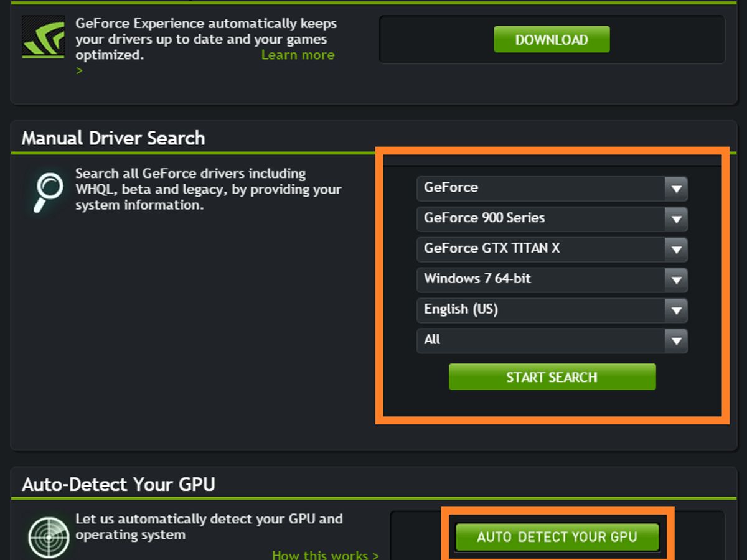The image size is (747, 560).
Task: Click the START SEARCH button
Action: [552, 377]
